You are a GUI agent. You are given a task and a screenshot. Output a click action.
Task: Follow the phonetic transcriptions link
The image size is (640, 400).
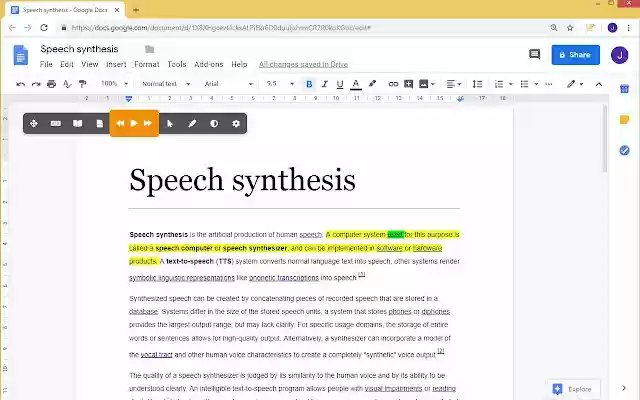point(284,278)
